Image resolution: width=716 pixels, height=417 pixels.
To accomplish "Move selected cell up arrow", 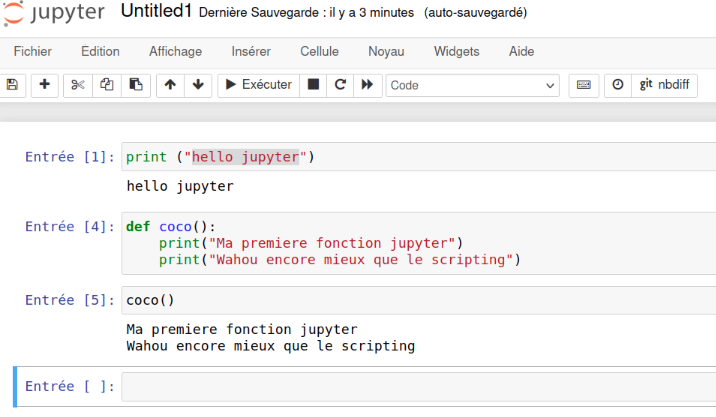I will 170,85.
